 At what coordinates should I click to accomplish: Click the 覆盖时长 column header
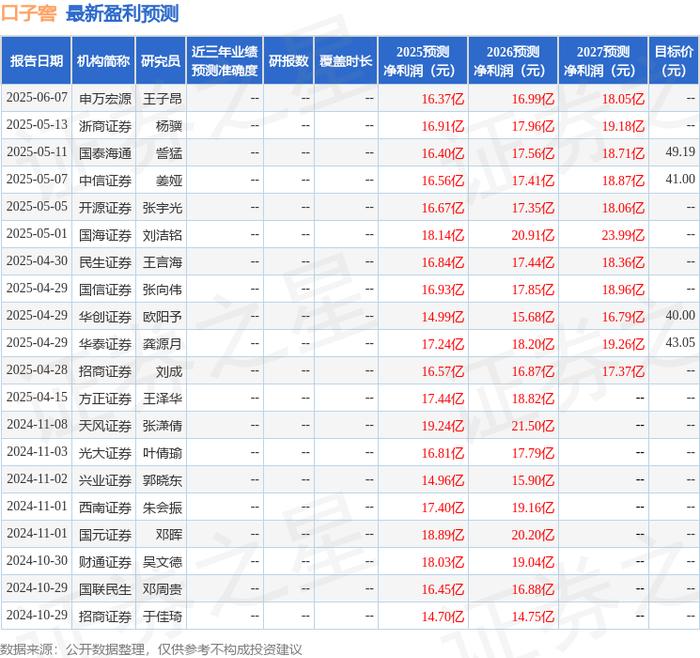[x=346, y=61]
